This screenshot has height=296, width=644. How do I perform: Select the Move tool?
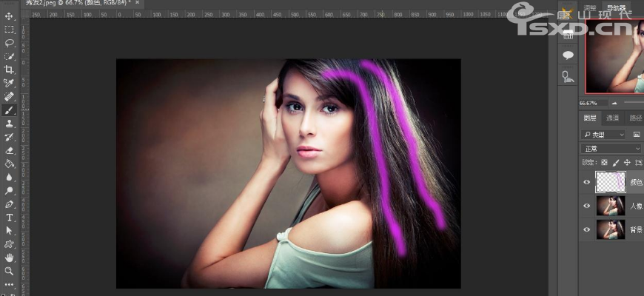10,16
